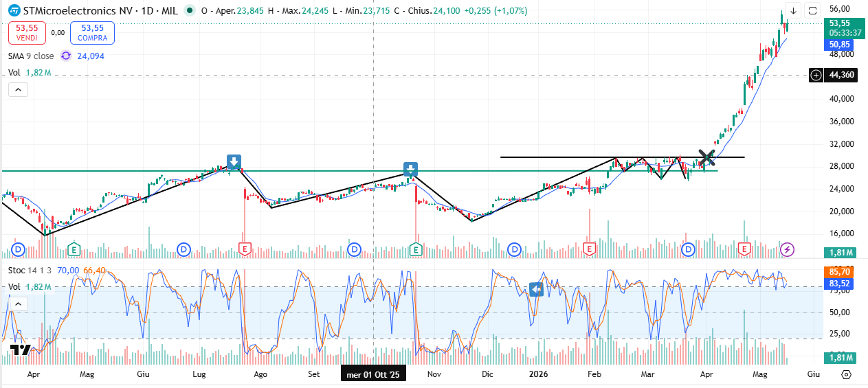868x388 pixels.
Task: Click the red earnings E marker before Ago
Action: tap(244, 249)
